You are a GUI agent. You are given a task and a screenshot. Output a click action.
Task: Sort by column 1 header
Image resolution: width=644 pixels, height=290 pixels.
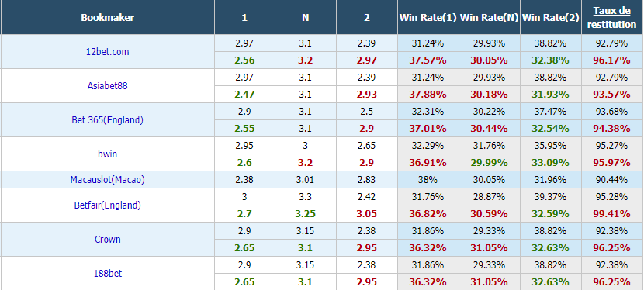tap(244, 18)
